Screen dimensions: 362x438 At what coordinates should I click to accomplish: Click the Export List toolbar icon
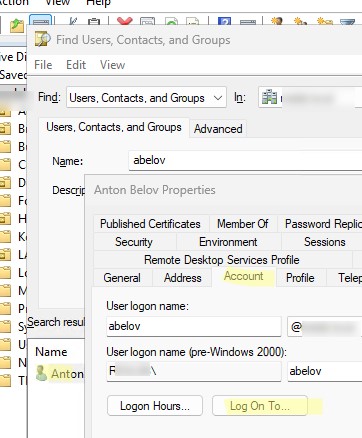point(192,22)
